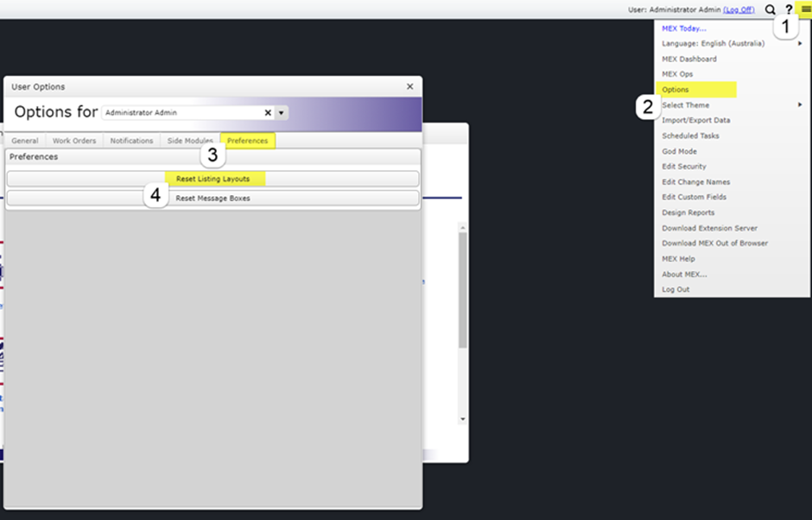Open the Work Orders tab
The image size is (812, 520).
pyautogui.click(x=74, y=141)
